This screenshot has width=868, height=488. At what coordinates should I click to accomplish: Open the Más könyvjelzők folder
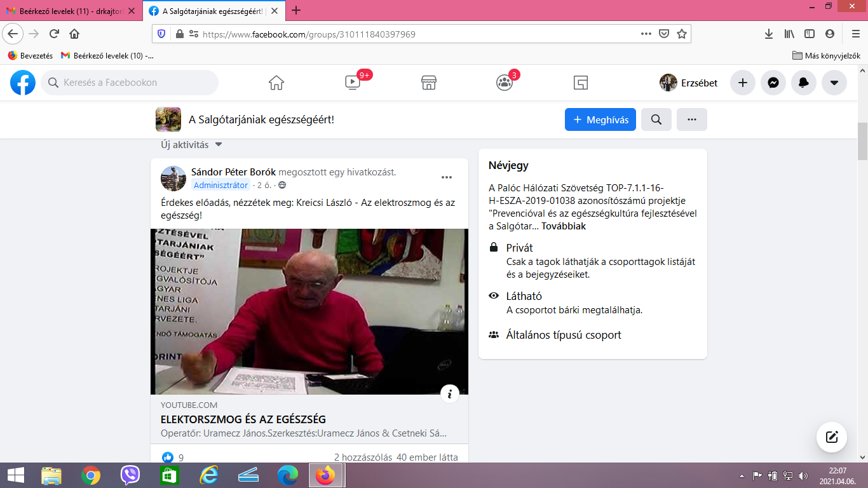coord(826,55)
